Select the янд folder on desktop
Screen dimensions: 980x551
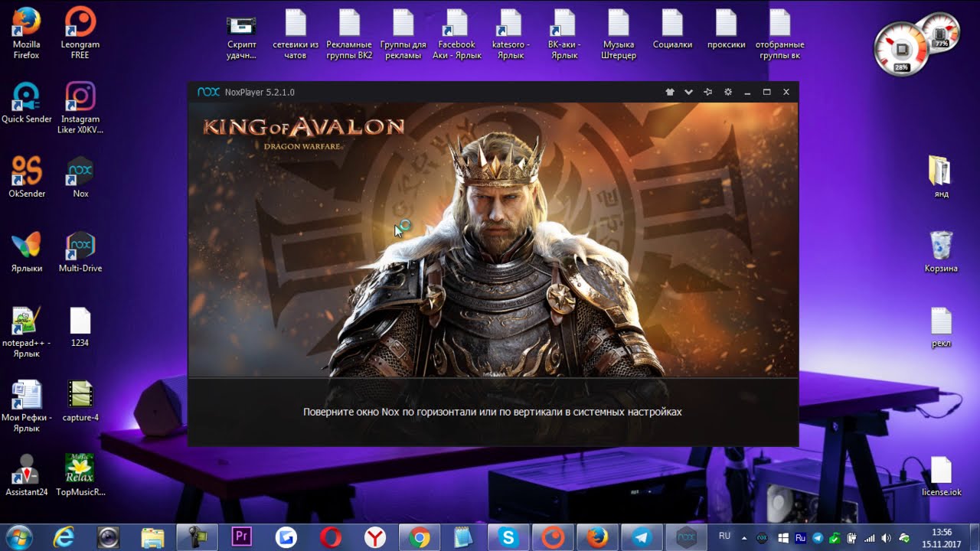[x=941, y=177]
